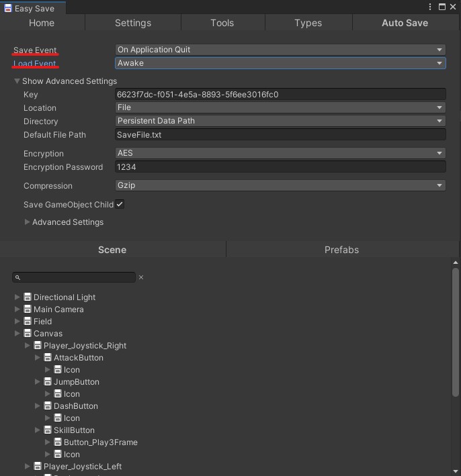Screen dimensions: 461x476
Task: Open the Load Event dropdown showing Awake
Action: 280,63
